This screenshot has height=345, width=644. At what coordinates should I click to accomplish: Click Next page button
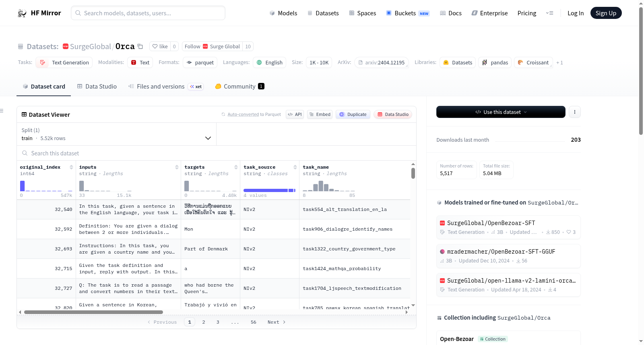click(x=277, y=322)
